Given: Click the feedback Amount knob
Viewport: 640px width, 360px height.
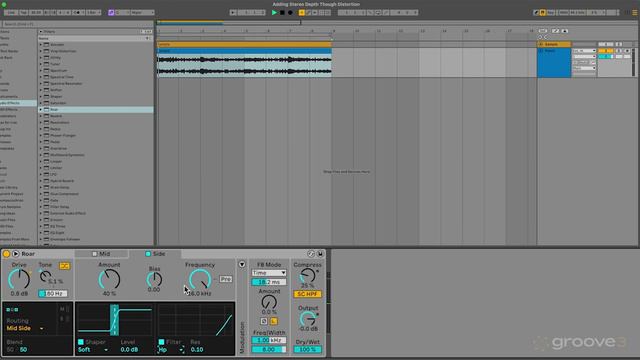Looking at the screenshot, I should pyautogui.click(x=269, y=302).
